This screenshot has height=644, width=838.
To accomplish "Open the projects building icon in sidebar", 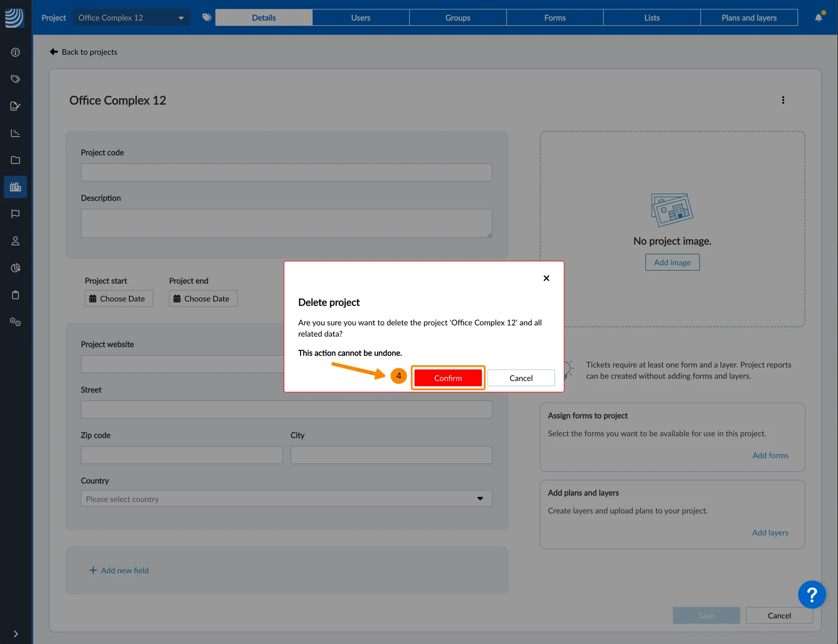I will 15,187.
